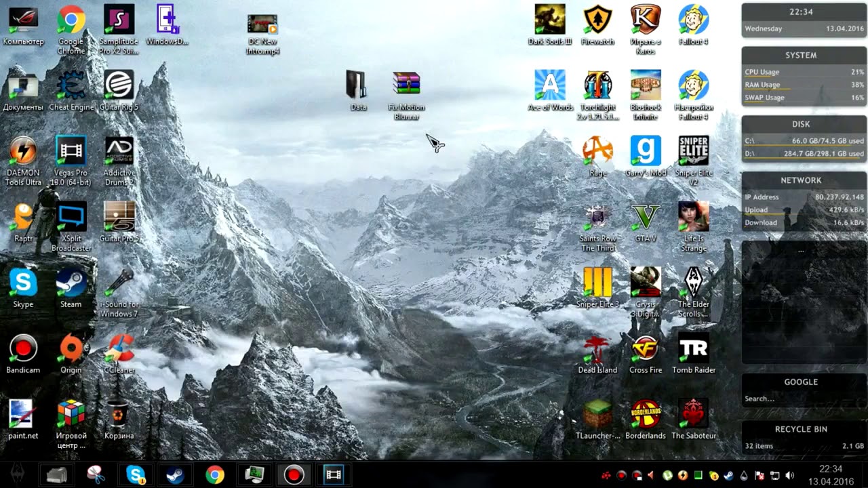Launch the Steam desktop shortcut
868x488 pixels.
(71, 289)
